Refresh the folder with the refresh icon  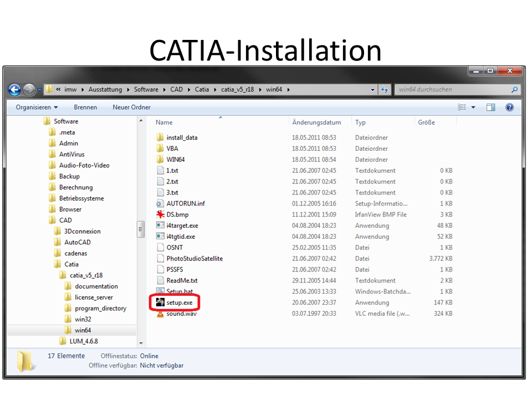pos(385,90)
